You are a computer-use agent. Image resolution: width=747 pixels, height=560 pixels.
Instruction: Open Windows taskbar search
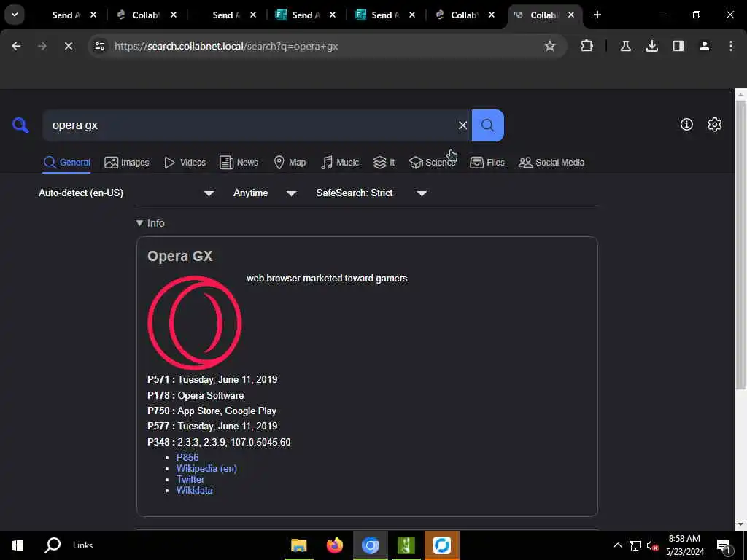click(53, 545)
